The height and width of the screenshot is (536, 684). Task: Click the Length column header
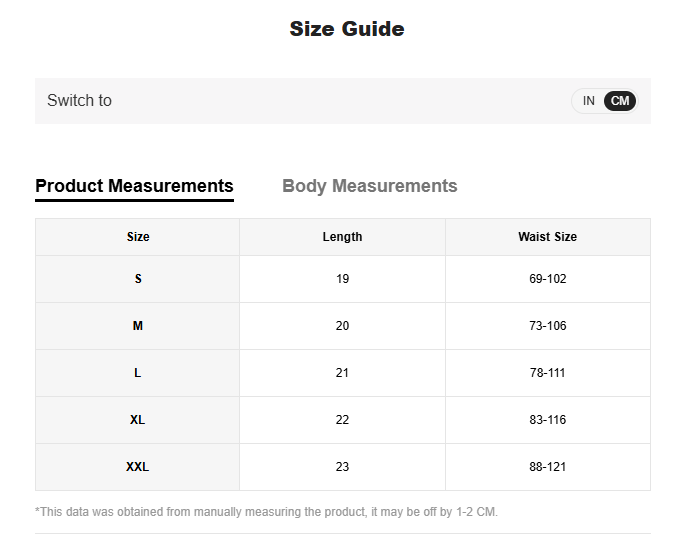coord(342,237)
